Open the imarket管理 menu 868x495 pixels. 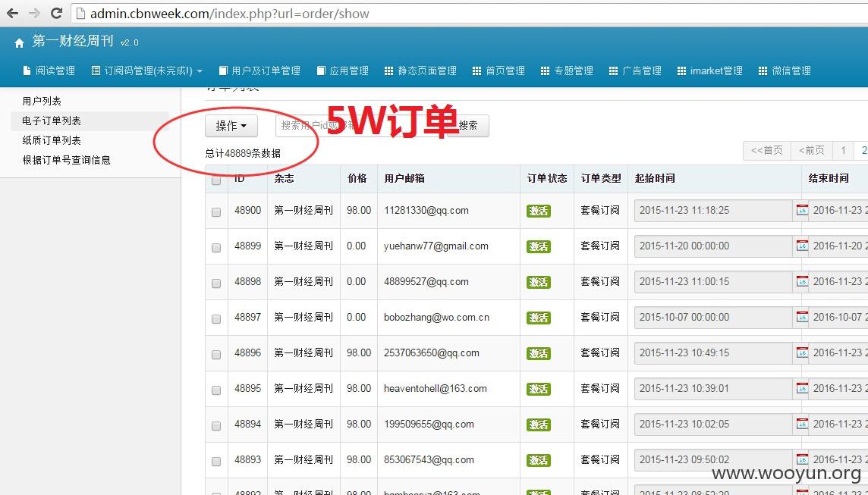(710, 70)
